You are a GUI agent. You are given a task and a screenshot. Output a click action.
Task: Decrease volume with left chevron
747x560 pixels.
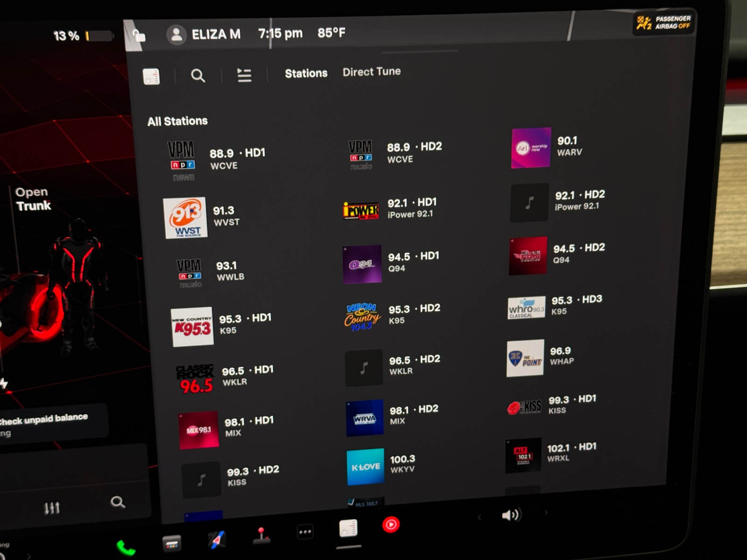479,517
